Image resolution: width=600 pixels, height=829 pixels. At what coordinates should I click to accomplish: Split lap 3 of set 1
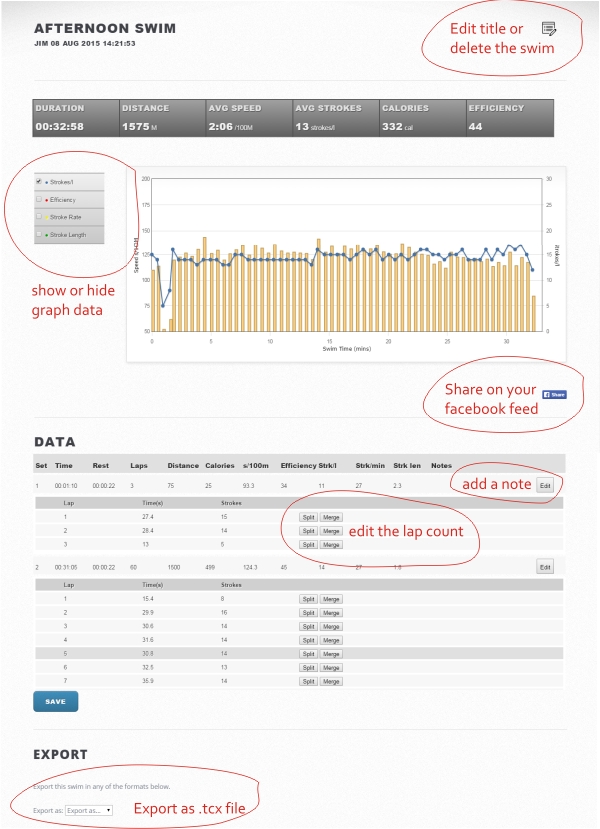tap(309, 545)
